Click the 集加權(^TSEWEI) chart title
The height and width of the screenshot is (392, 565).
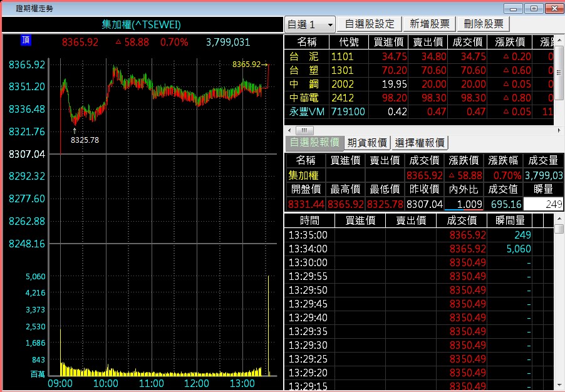tap(142, 24)
